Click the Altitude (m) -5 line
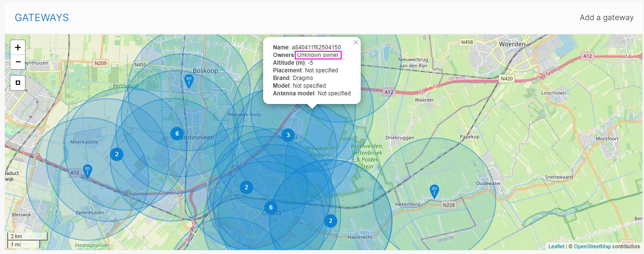 coord(293,63)
